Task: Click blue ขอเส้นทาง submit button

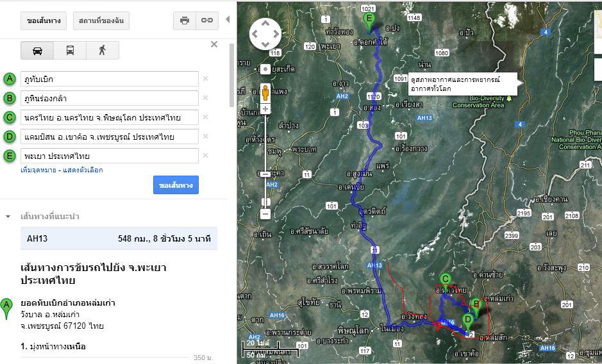Action: click(176, 185)
